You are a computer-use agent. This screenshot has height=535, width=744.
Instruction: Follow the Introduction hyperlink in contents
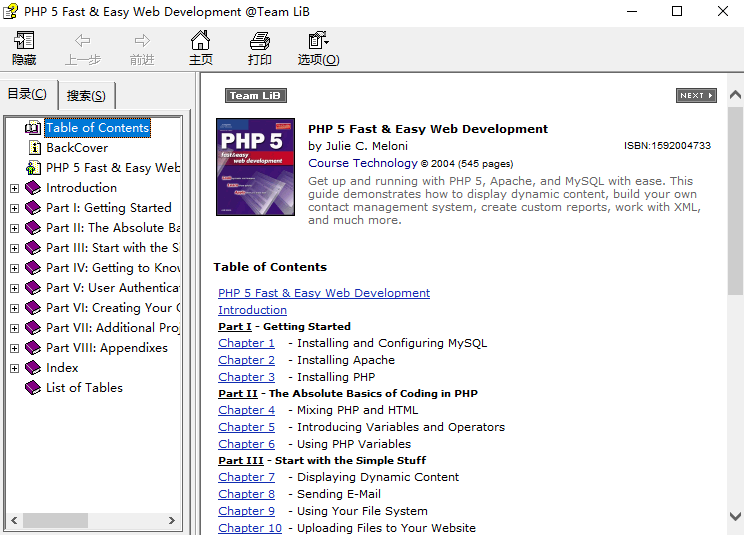252,310
